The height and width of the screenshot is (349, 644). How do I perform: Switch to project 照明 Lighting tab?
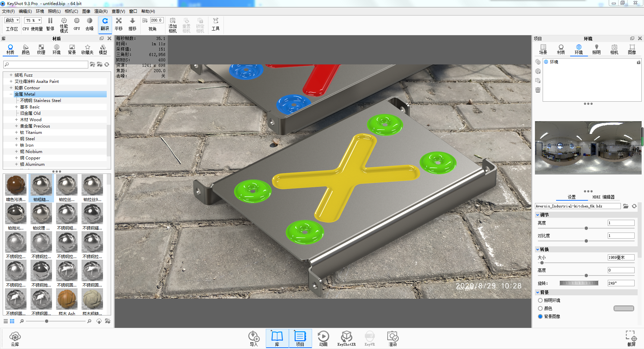(x=596, y=49)
